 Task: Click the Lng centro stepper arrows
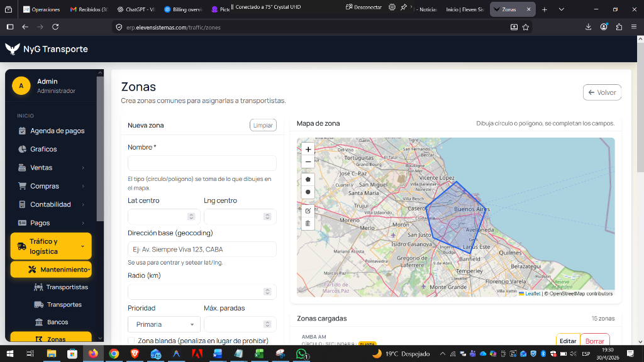[267, 216]
